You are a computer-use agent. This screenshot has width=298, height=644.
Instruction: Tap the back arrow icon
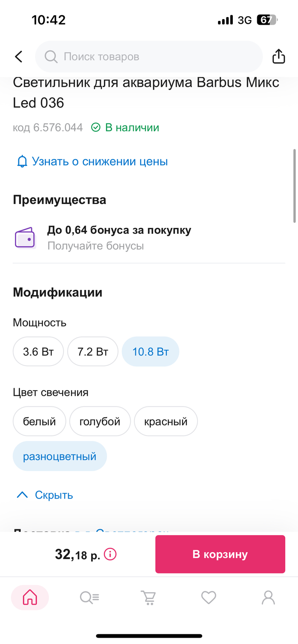coord(18,57)
